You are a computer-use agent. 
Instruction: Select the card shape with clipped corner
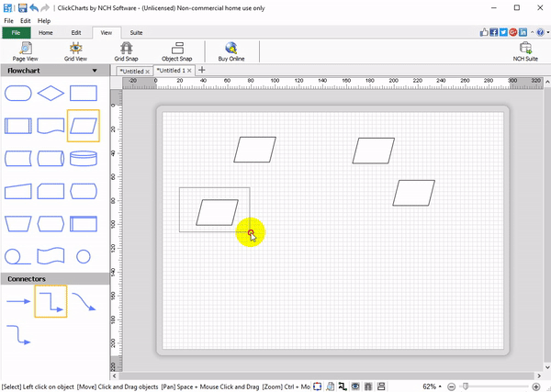click(51, 191)
